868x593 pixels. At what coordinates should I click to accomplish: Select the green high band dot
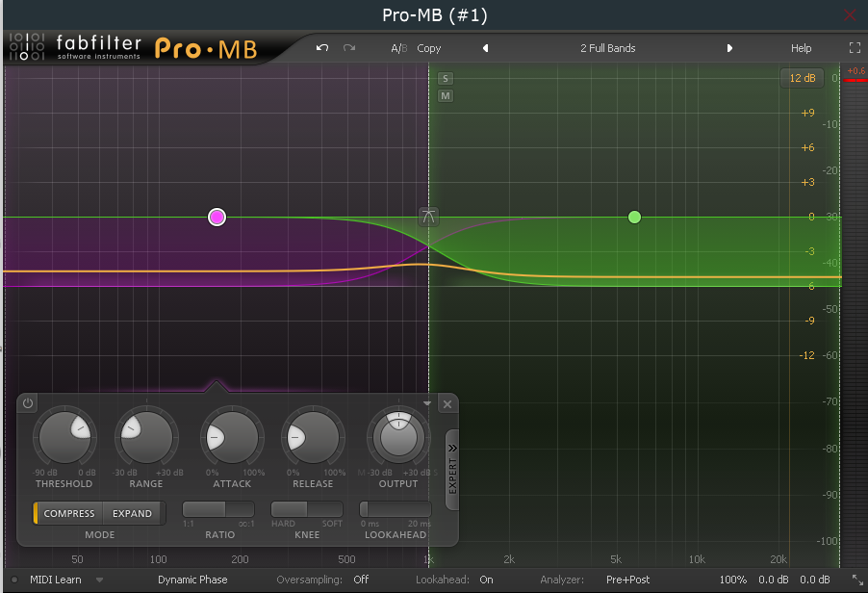pyautogui.click(x=634, y=217)
